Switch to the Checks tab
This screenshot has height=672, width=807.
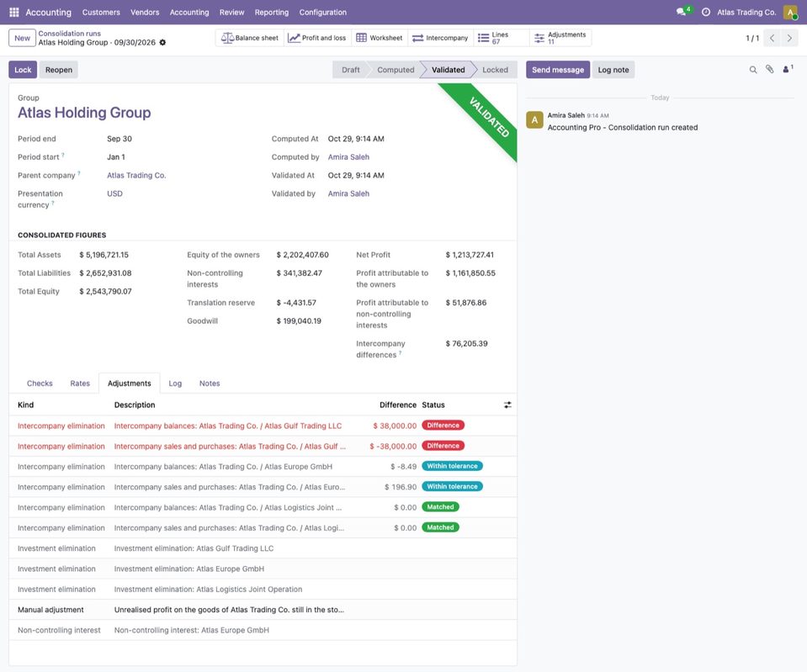point(40,384)
